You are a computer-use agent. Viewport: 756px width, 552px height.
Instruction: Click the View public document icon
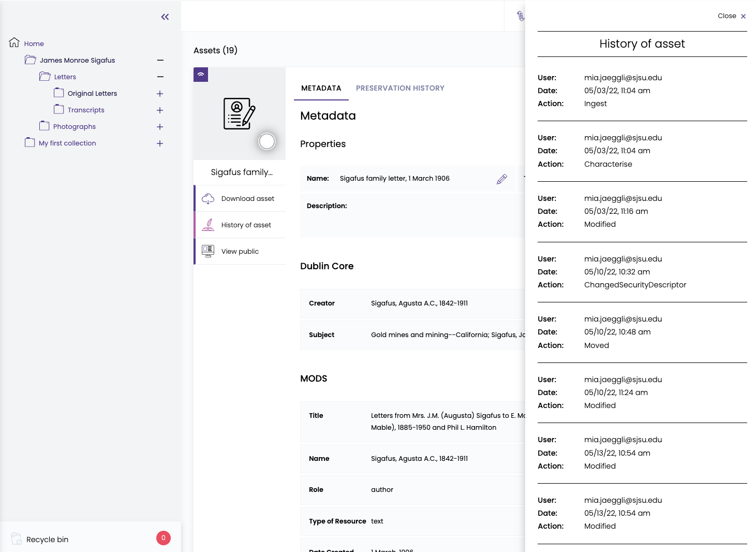pos(208,251)
